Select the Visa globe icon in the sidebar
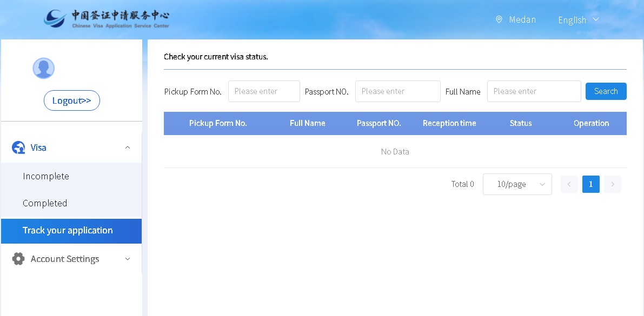 click(18, 147)
